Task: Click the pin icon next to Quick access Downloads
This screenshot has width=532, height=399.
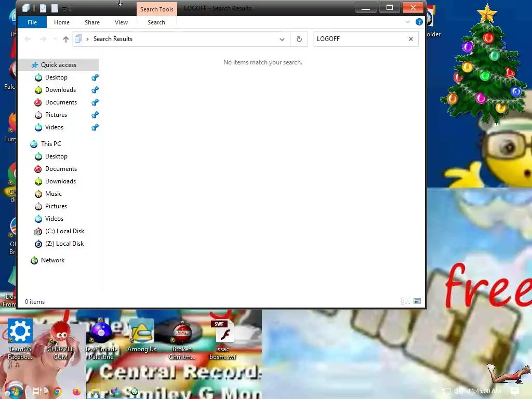Action: coord(95,90)
